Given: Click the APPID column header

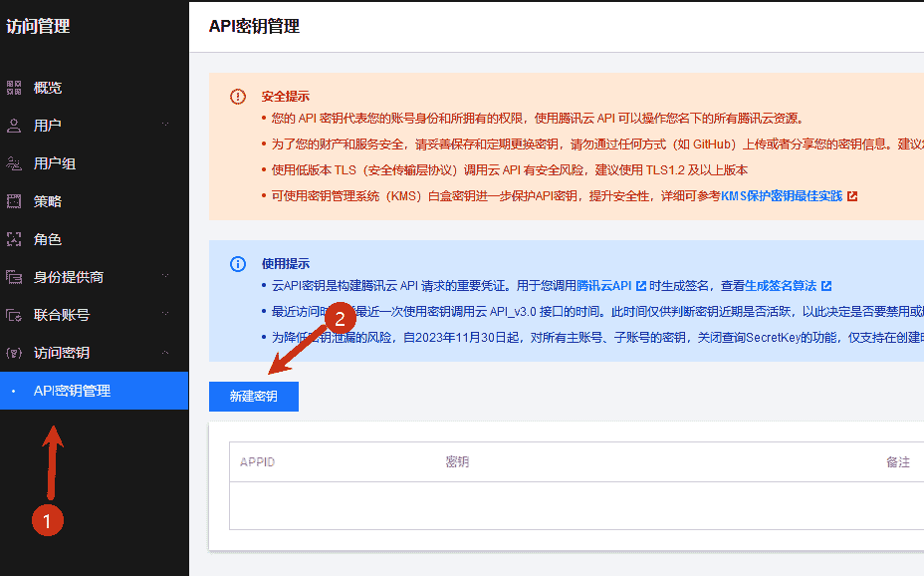Looking at the screenshot, I should 257,462.
